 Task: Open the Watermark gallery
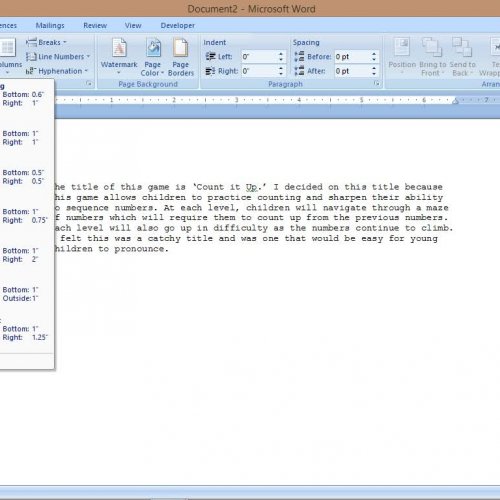click(119, 57)
